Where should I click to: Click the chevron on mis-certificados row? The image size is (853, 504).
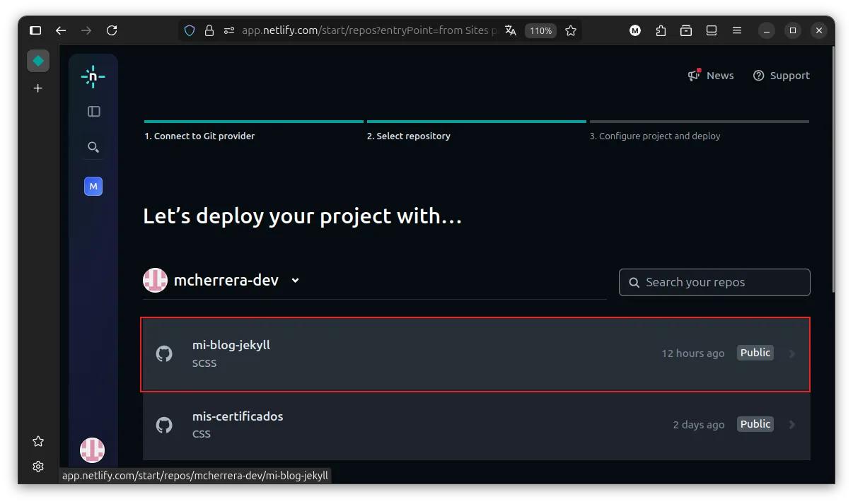click(x=791, y=425)
